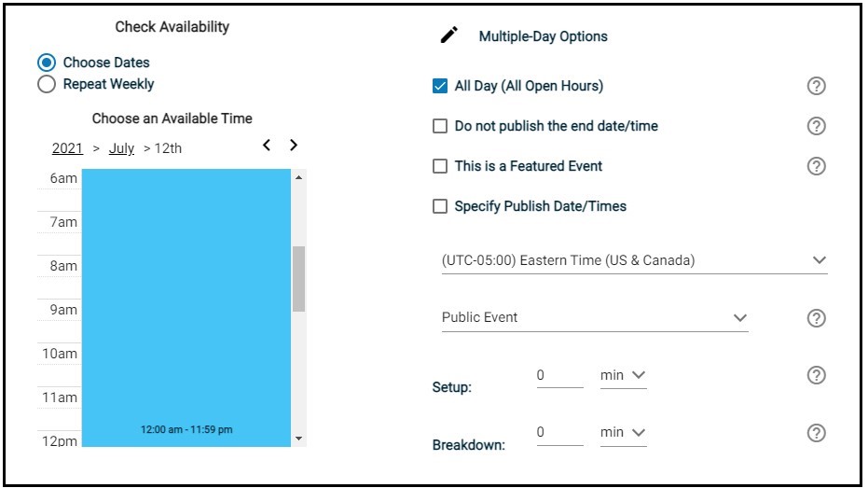Screen dimensions: 868x488
Task: Go to next day with right arrow
Action: pyautogui.click(x=294, y=146)
